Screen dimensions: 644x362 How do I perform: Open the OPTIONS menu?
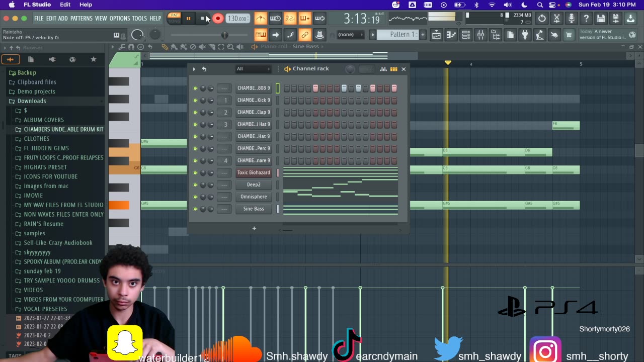(120, 19)
